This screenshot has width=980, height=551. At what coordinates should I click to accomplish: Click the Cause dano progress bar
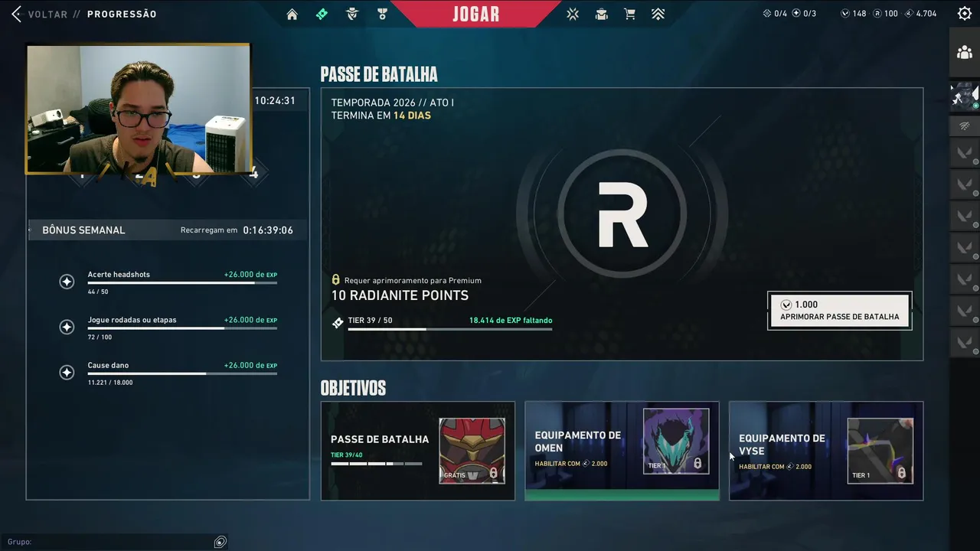(x=182, y=373)
